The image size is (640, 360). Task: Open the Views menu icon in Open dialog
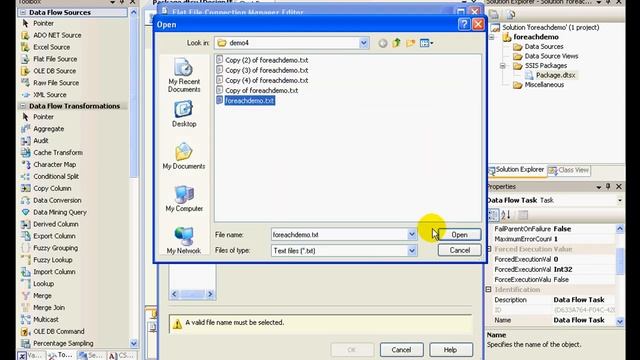point(427,43)
